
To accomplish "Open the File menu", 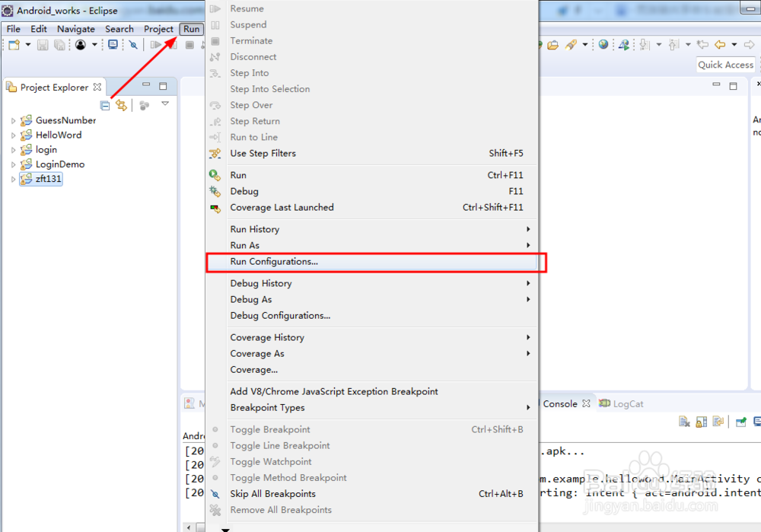I will pos(13,29).
